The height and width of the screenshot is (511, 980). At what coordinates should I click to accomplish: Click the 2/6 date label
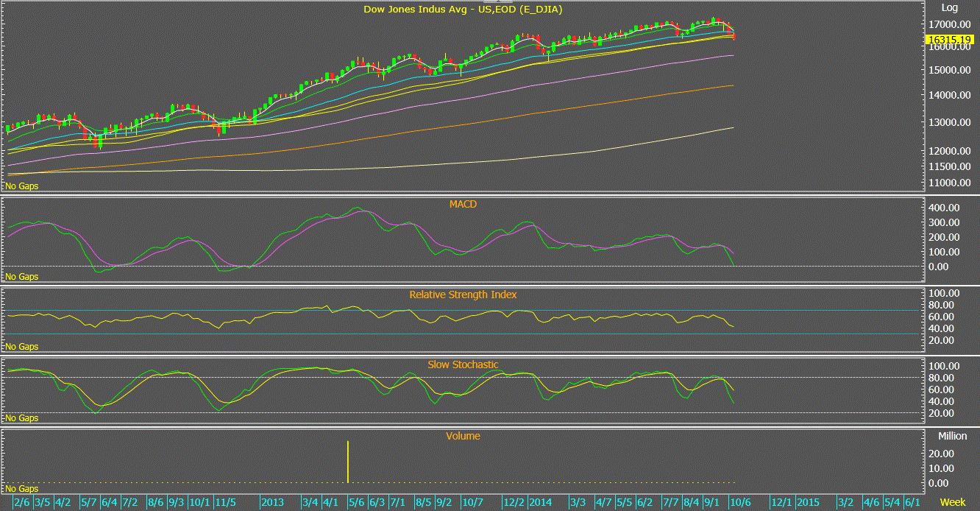click(x=22, y=503)
